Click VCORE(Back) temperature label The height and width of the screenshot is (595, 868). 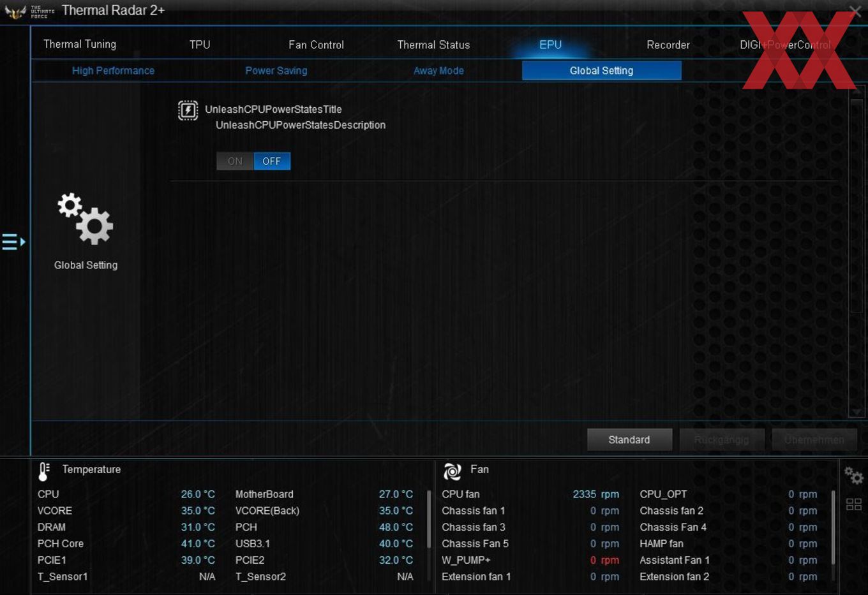[267, 511]
